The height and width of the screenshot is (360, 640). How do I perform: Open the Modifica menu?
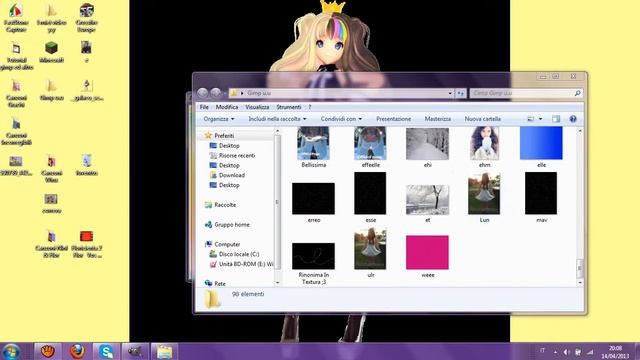tap(227, 107)
